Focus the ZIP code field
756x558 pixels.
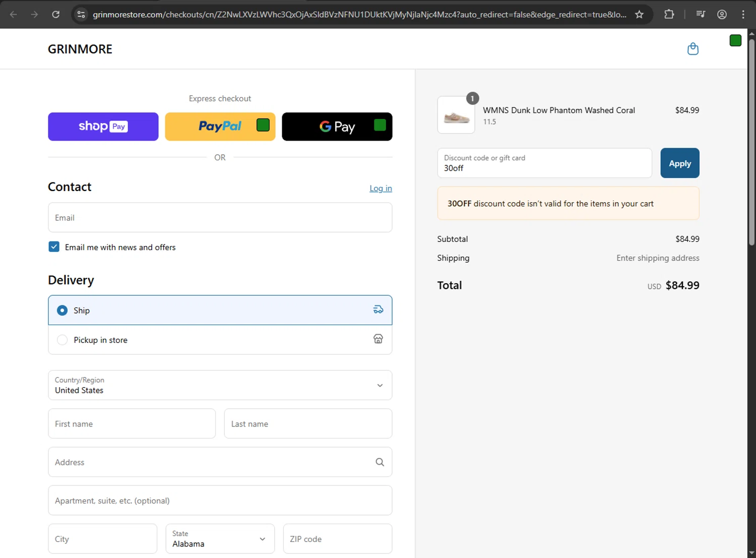pyautogui.click(x=338, y=538)
